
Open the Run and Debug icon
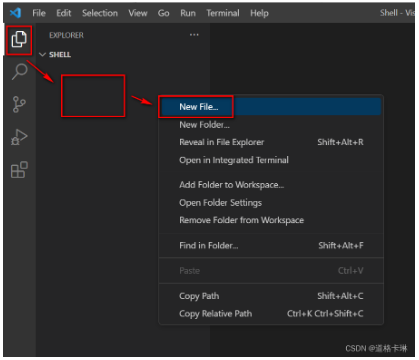(19, 137)
